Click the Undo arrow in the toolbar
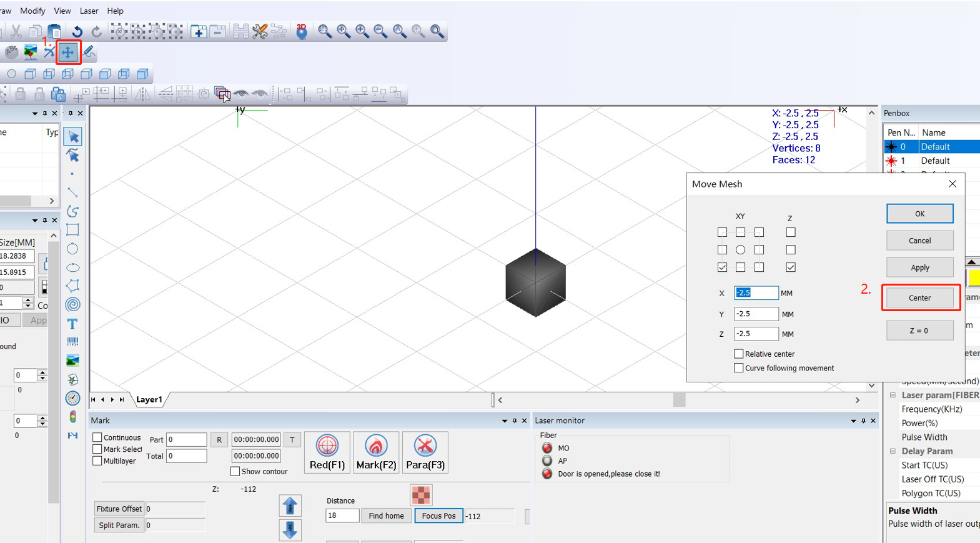The width and height of the screenshot is (980, 543). click(77, 31)
